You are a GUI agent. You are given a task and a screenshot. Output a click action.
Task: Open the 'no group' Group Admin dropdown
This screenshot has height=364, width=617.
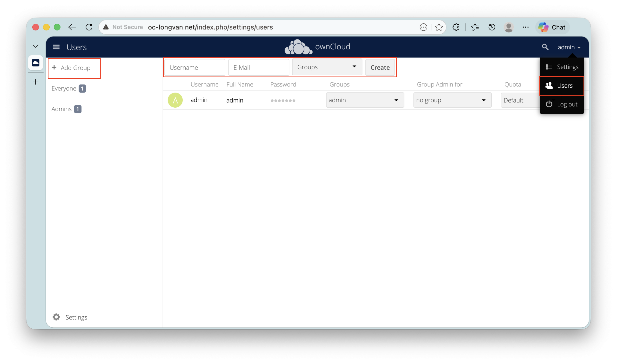click(x=452, y=100)
